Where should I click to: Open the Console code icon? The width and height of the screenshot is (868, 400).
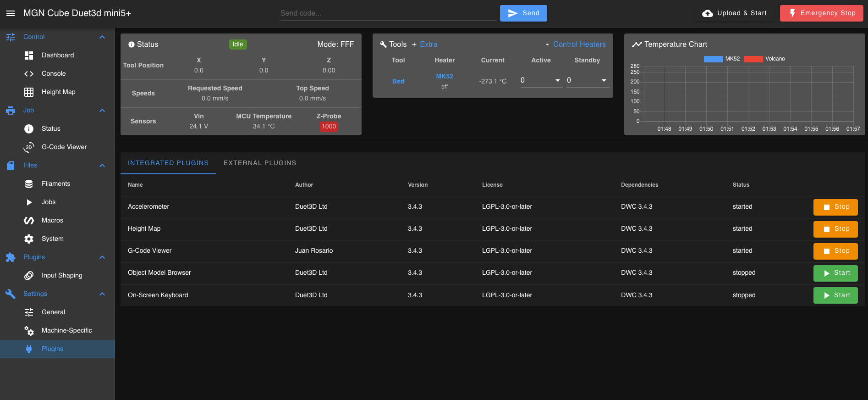29,74
